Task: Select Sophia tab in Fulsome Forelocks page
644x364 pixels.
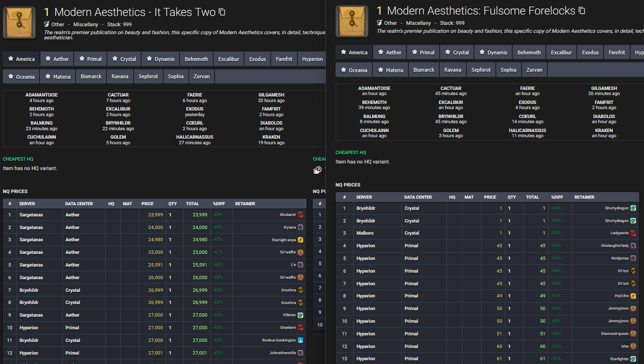Action: [509, 70]
